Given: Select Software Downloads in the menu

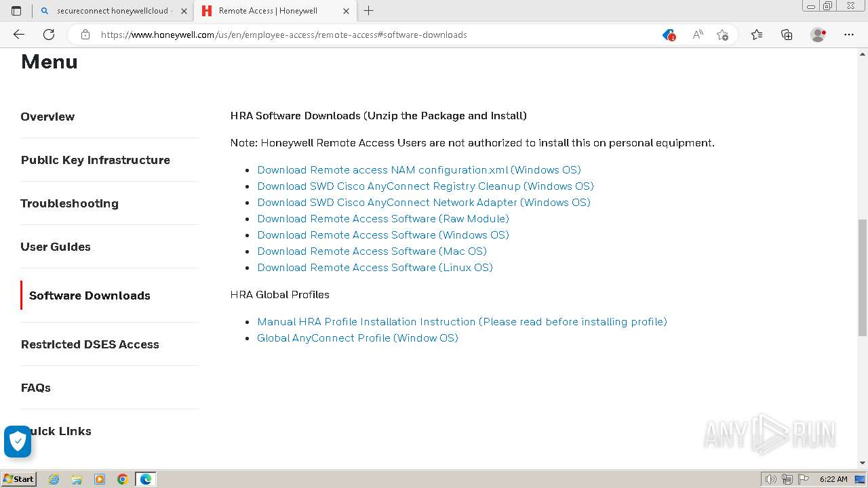Looking at the screenshot, I should point(90,296).
